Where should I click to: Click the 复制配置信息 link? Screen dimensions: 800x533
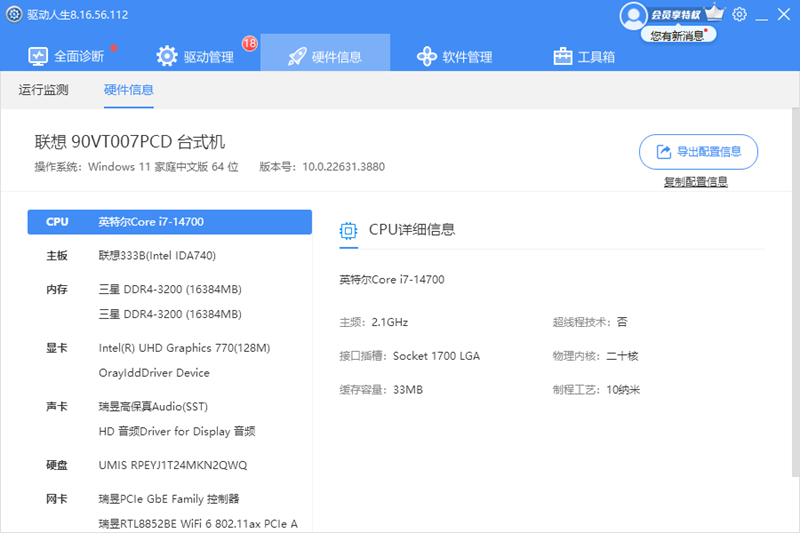click(x=695, y=182)
